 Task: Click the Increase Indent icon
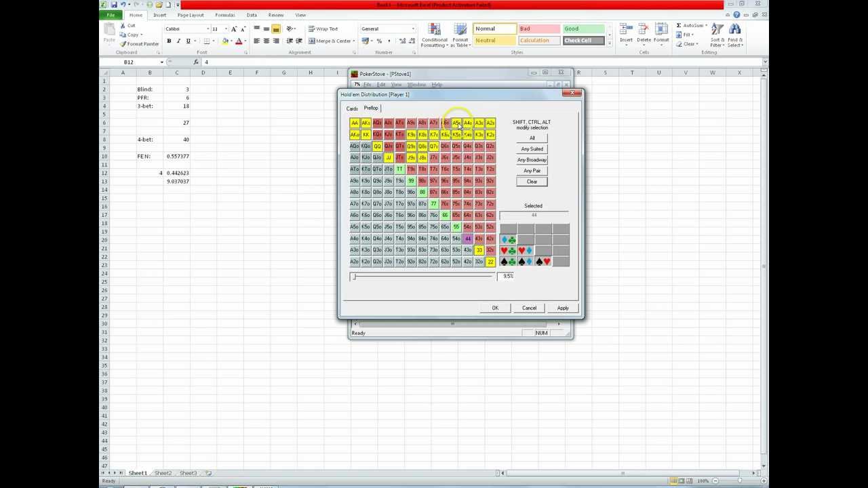click(299, 41)
